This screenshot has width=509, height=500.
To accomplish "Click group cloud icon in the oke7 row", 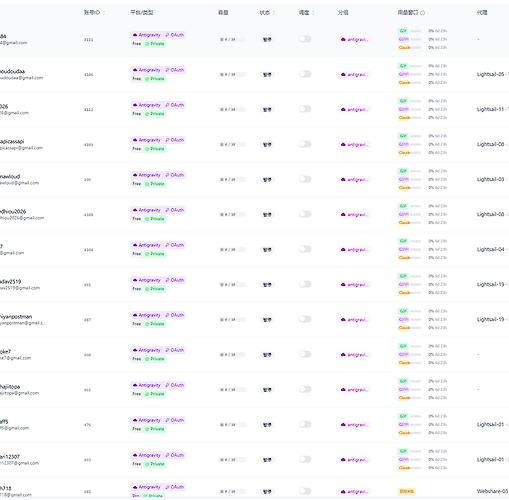I will (343, 354).
